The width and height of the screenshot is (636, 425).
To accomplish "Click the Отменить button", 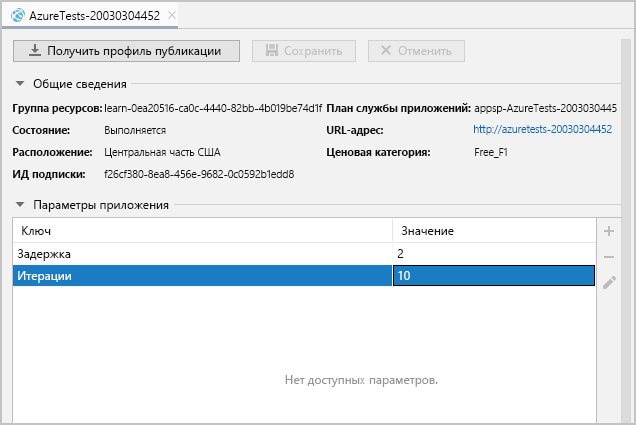I will coord(416,51).
